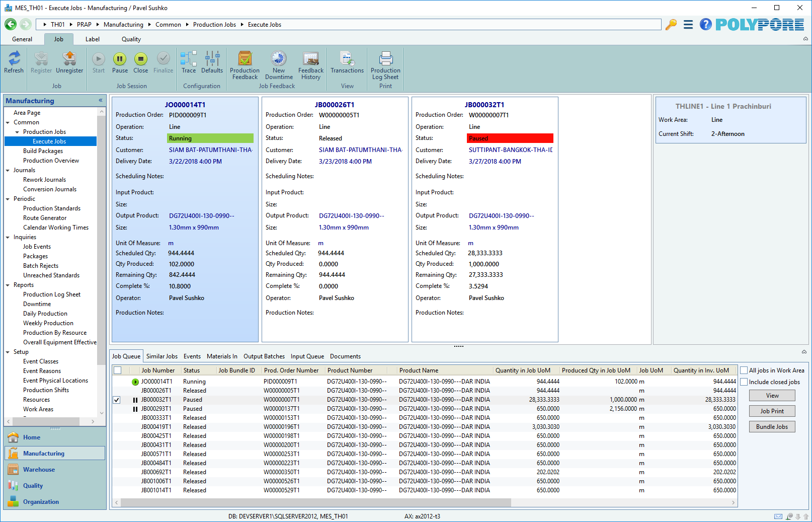Collapse the Periodic tree node
The image size is (812, 522).
coord(8,199)
